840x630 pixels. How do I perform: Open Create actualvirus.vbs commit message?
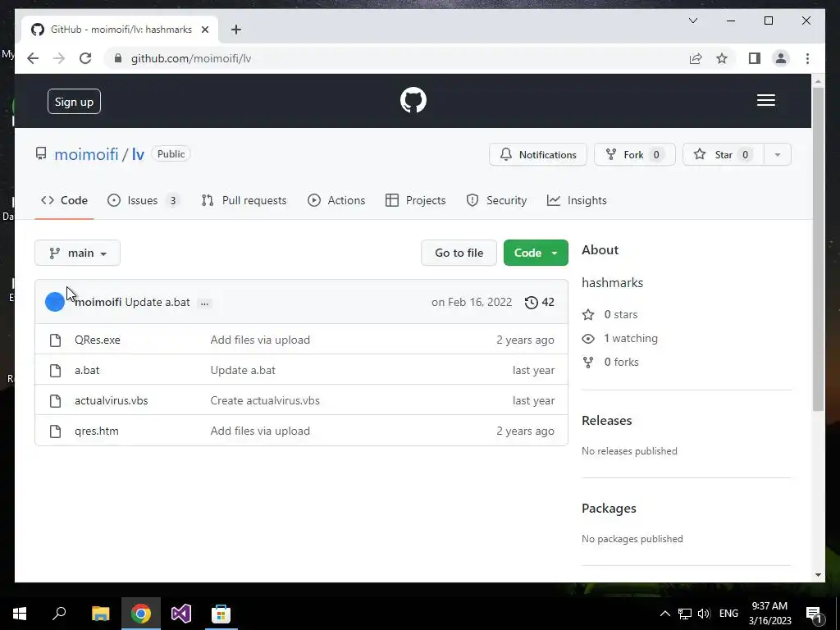pyautogui.click(x=265, y=400)
